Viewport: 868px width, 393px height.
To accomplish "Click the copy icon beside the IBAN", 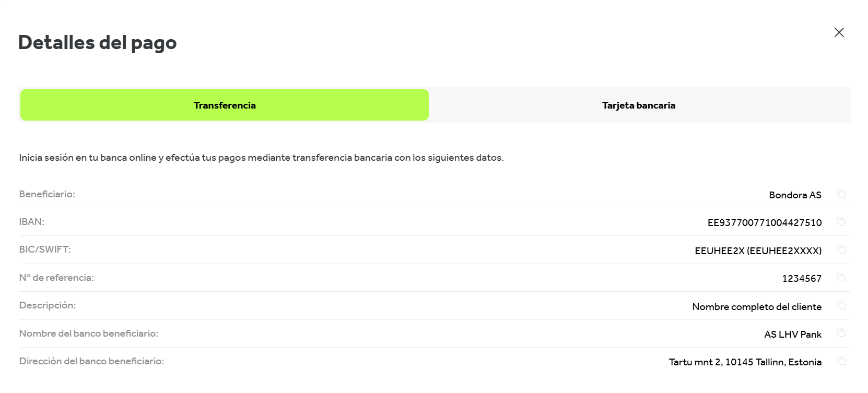I will [x=841, y=222].
